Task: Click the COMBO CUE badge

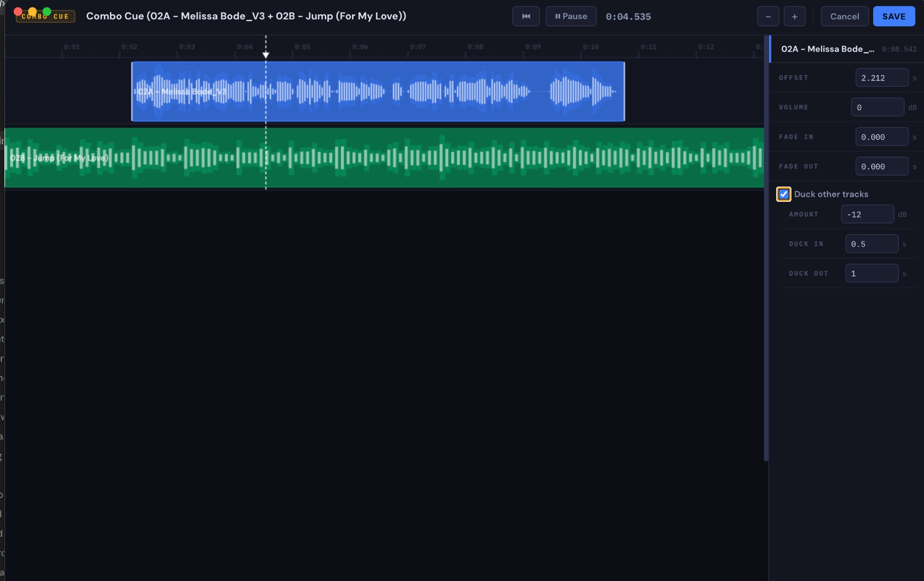Action: point(45,17)
